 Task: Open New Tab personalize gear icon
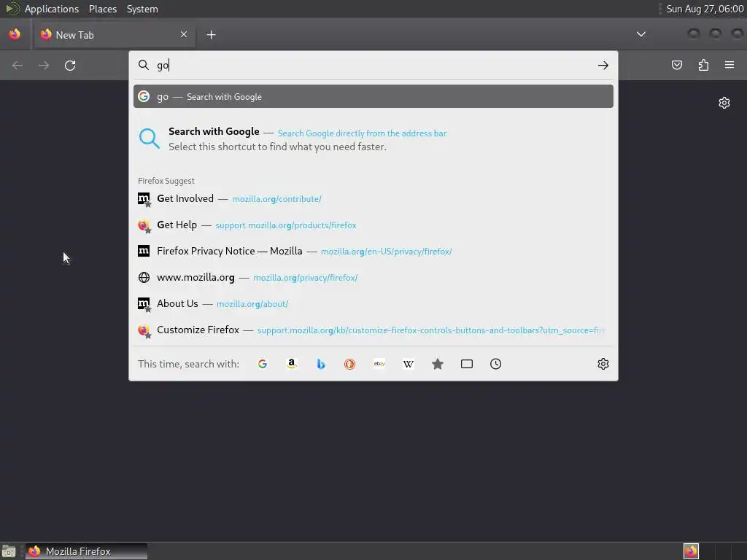[x=724, y=103]
